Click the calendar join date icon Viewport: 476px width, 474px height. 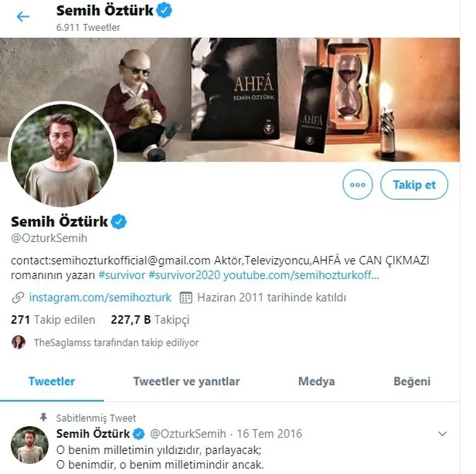185,297
